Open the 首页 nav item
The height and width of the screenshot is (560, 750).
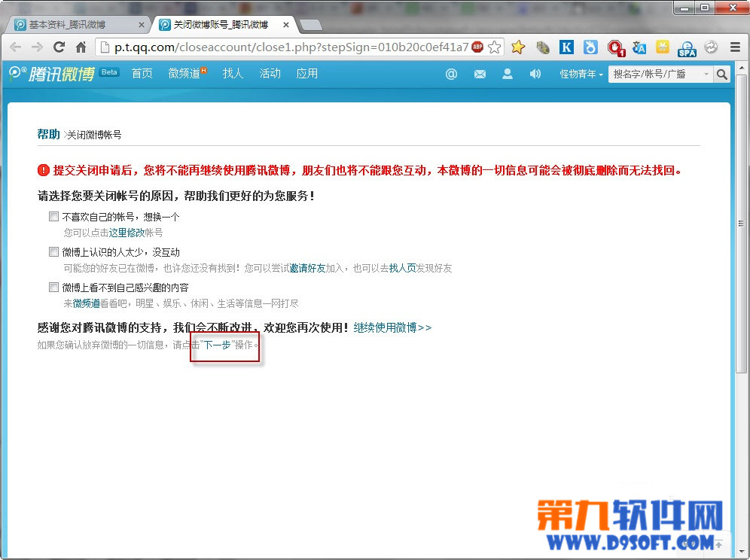coord(142,74)
